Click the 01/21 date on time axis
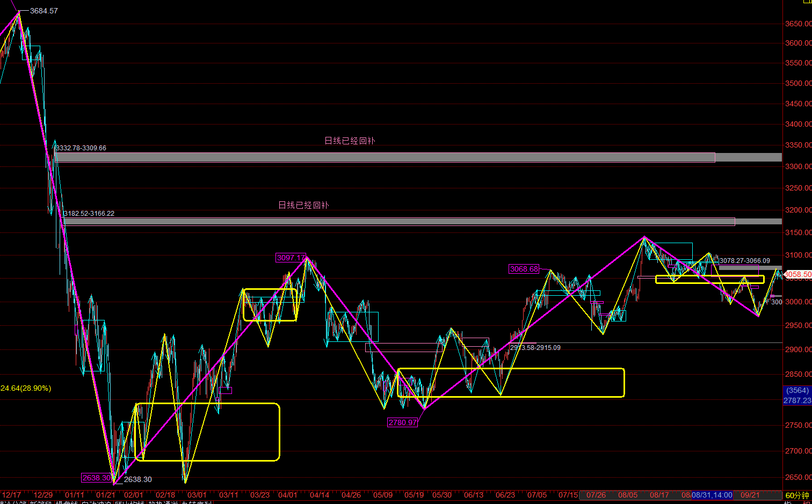 tap(106, 495)
